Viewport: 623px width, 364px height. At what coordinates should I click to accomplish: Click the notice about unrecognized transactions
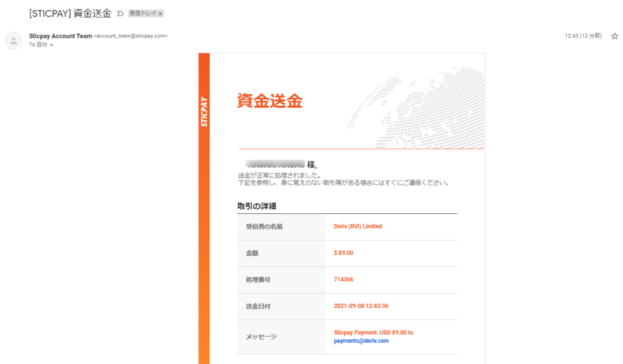(344, 182)
